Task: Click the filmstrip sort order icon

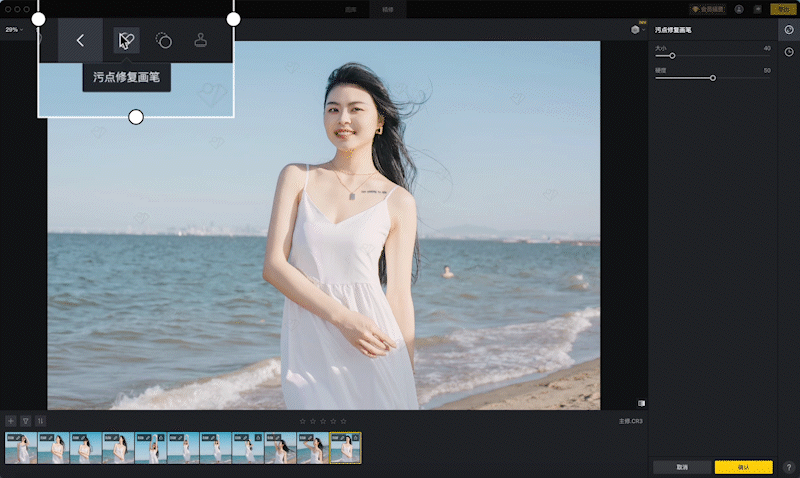Action: [40, 421]
